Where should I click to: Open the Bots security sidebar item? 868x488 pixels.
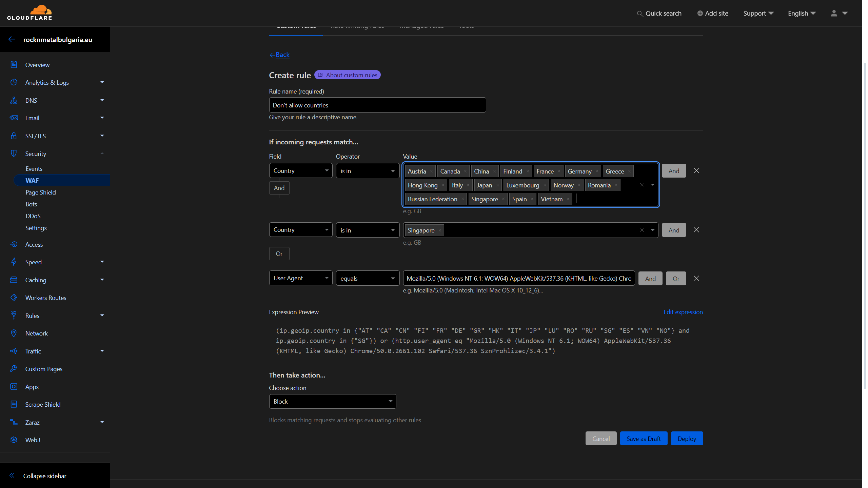pos(31,204)
